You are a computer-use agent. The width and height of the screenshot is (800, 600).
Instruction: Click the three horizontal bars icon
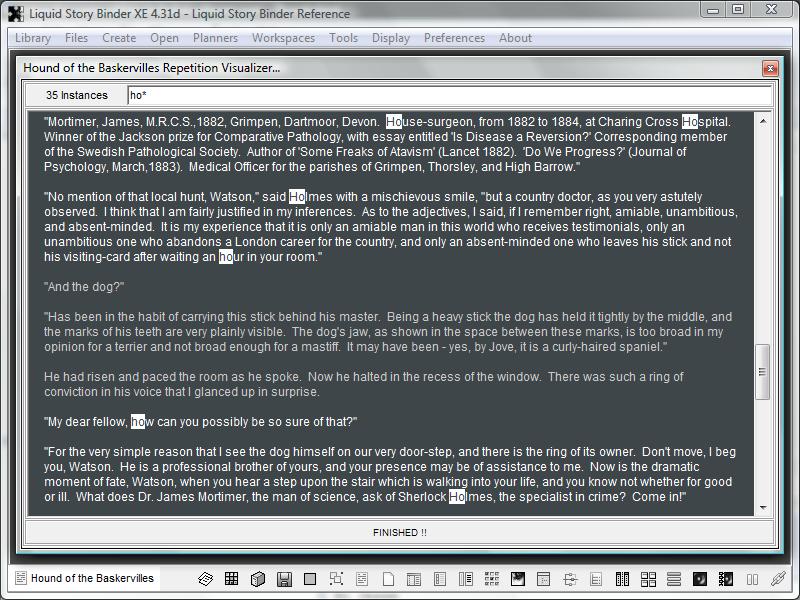674,579
